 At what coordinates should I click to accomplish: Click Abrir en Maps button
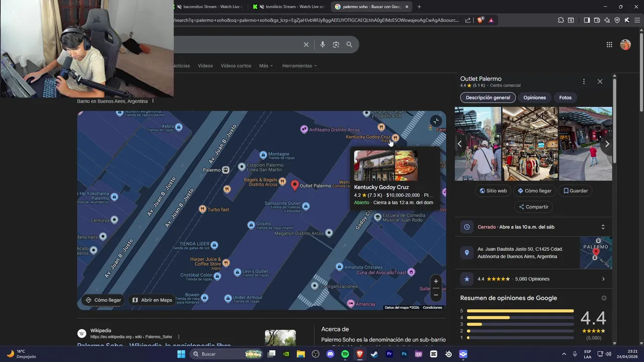tap(152, 300)
